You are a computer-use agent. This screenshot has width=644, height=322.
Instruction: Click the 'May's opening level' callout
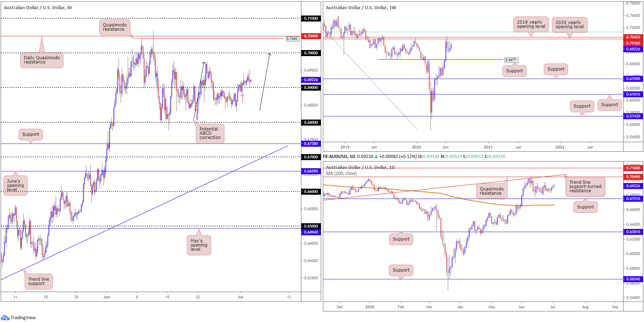199,245
